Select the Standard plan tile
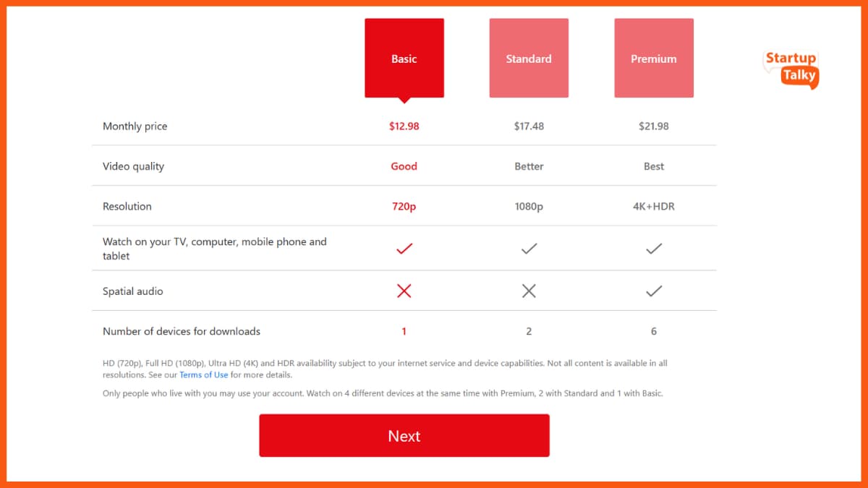This screenshot has width=868, height=488. point(529,59)
